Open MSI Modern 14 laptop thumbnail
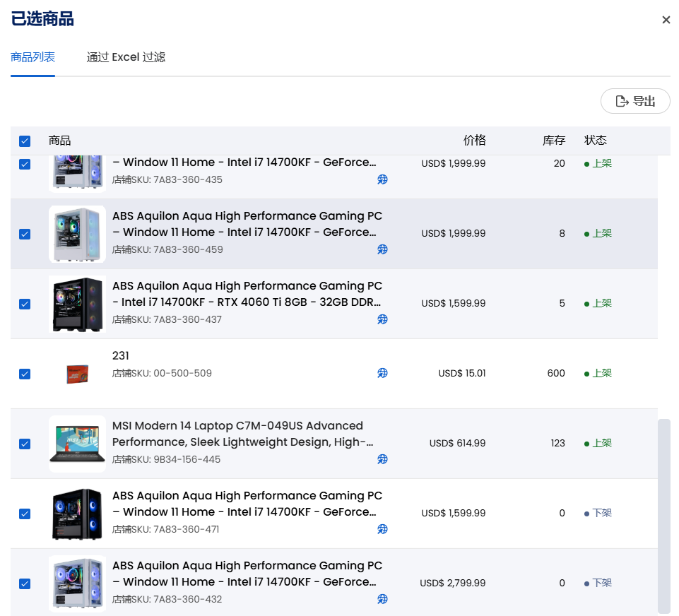This screenshot has width=679, height=616. (x=78, y=444)
